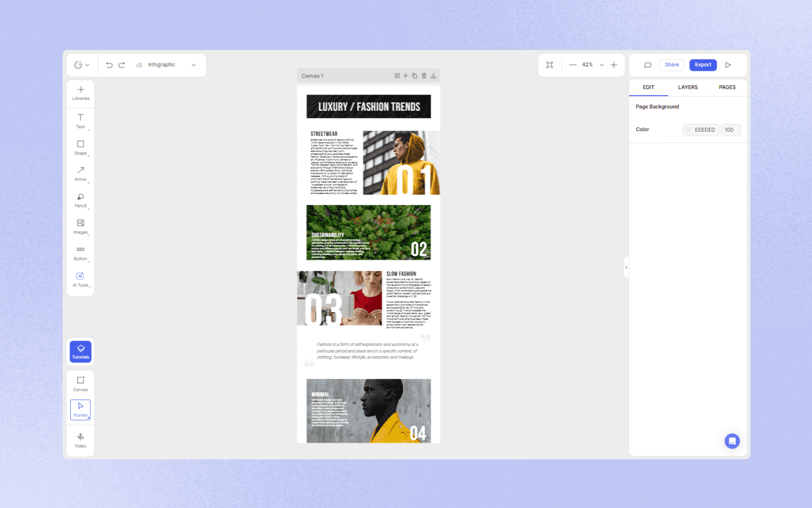Open the Images panel
812x508 pixels.
[x=80, y=227]
